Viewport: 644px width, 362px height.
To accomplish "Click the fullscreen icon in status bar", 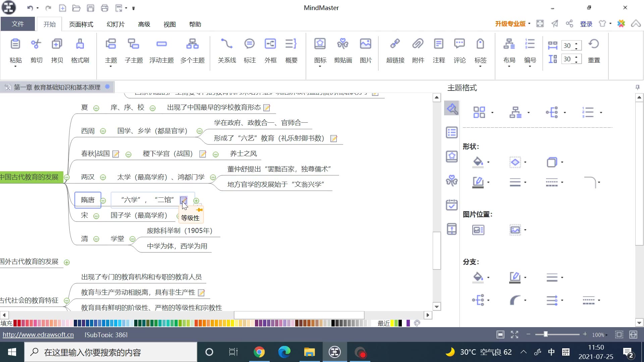I will (514, 335).
